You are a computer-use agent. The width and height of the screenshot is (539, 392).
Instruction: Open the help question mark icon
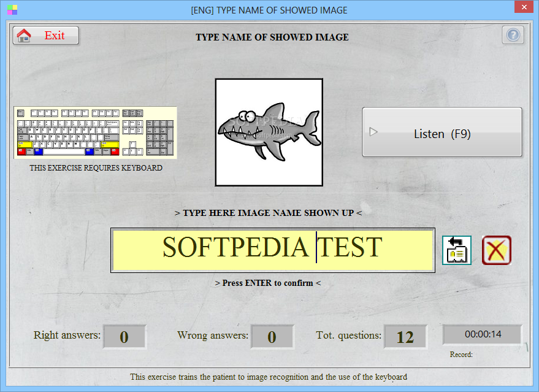pyautogui.click(x=513, y=35)
